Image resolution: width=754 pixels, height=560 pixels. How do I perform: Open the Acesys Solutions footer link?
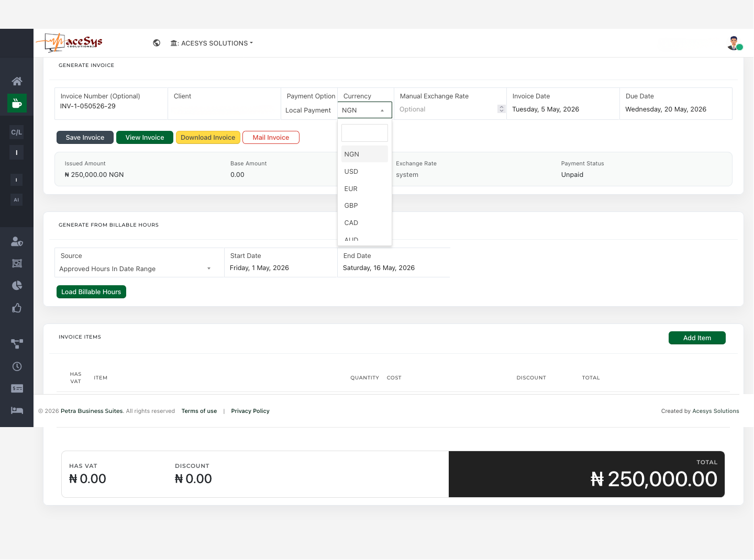716,411
